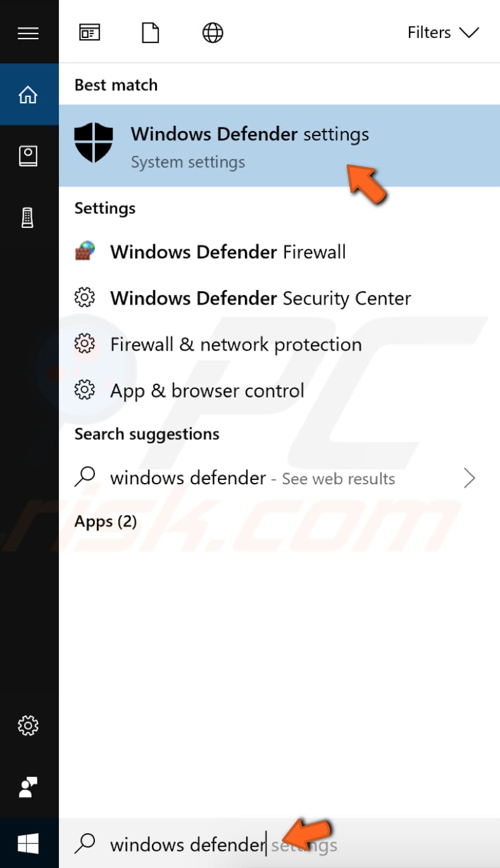Click the gear icon beside Firewall & network protection
The image size is (500, 868).
[x=85, y=344]
